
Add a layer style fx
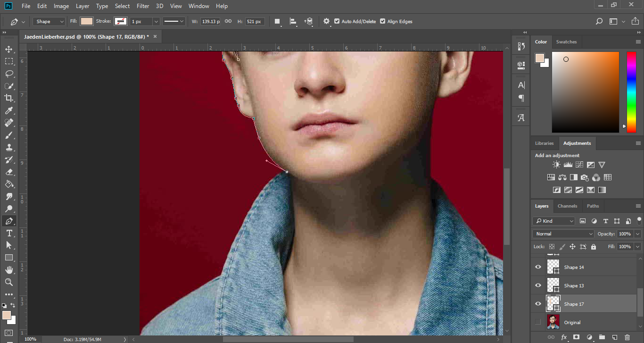564,337
